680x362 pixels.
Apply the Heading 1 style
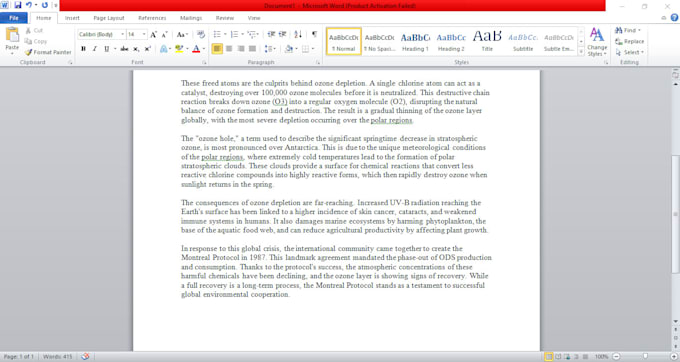pos(415,42)
